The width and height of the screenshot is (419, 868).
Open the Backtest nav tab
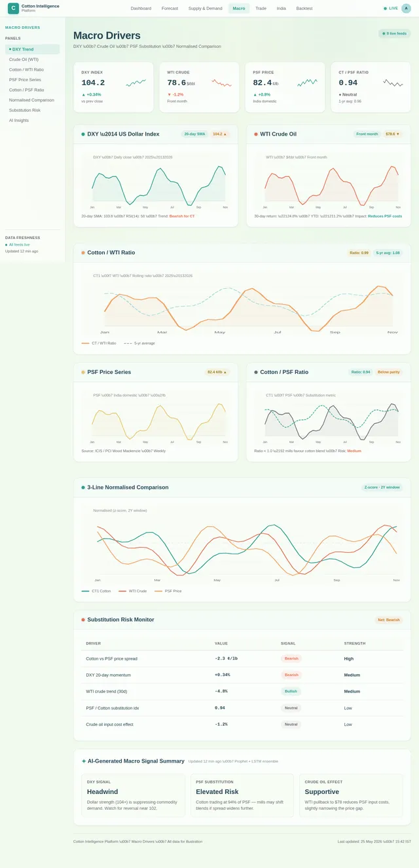coord(304,9)
